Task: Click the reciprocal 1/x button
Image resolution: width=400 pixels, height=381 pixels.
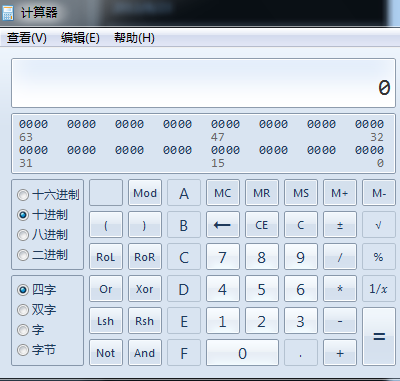Action: pyautogui.click(x=379, y=289)
